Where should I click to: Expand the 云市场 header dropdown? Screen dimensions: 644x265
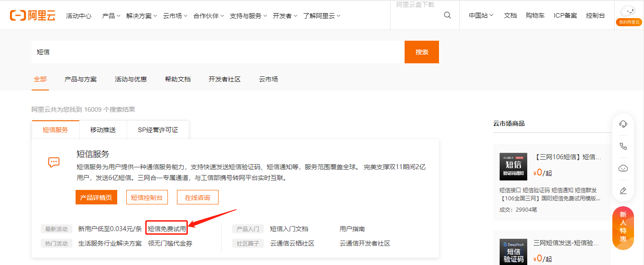(175, 15)
